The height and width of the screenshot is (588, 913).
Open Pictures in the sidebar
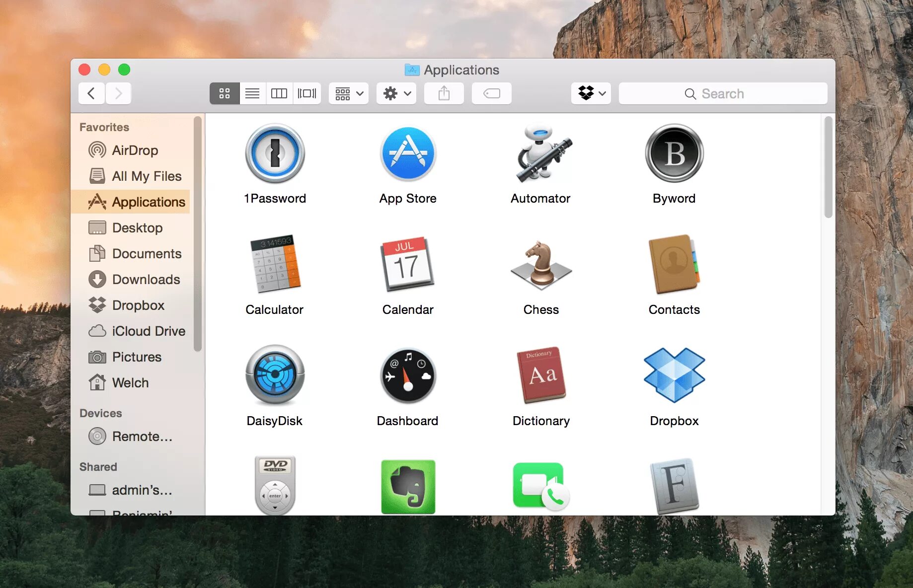pyautogui.click(x=131, y=357)
